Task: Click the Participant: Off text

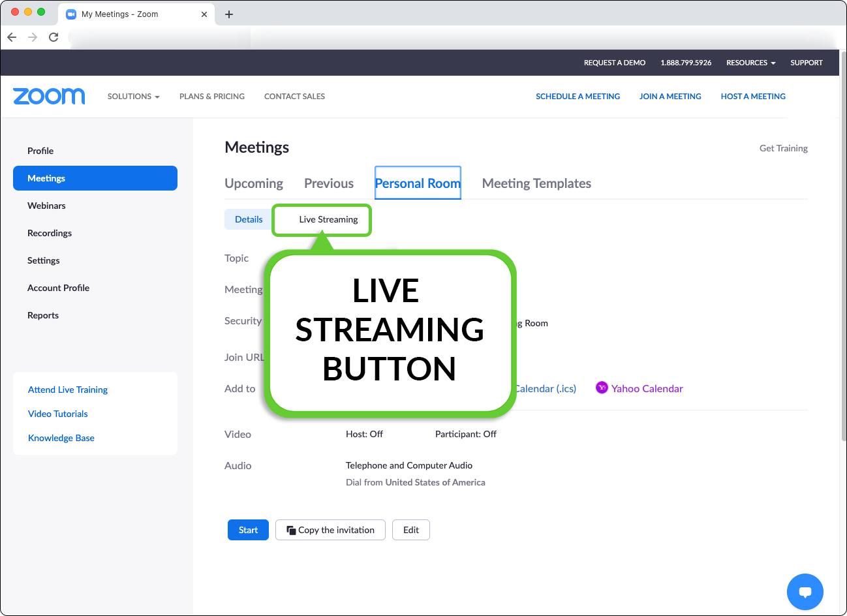Action: pos(466,434)
